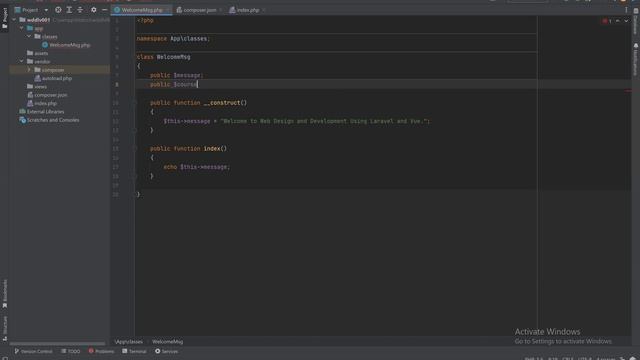Select the classes folder in tree
The image size is (640, 360).
tap(46, 36)
